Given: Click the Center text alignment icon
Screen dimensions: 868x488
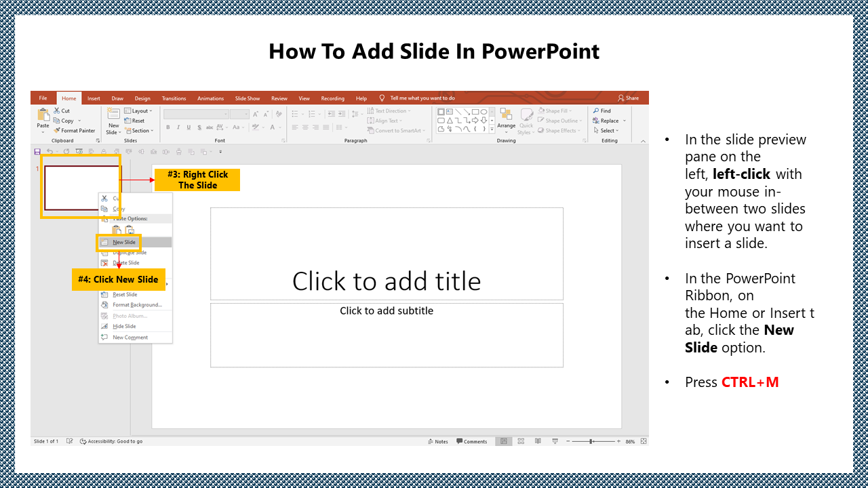Looking at the screenshot, I should tap(305, 127).
